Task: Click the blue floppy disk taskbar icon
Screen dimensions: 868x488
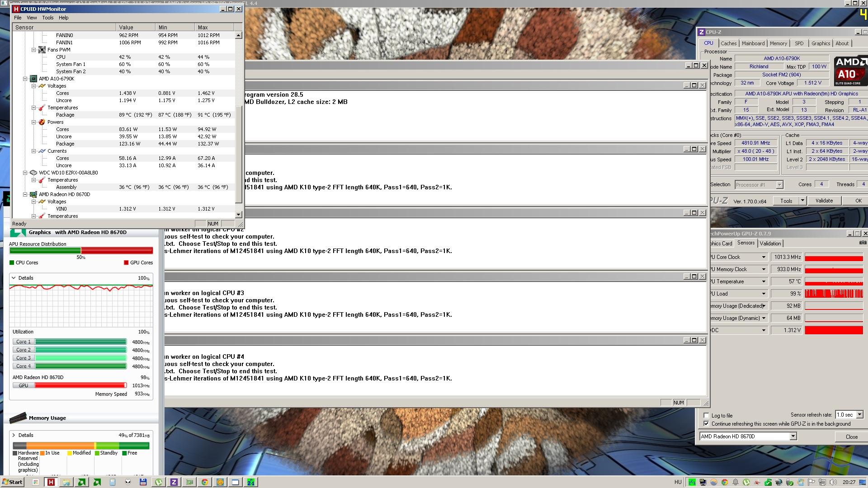Action: click(x=143, y=482)
